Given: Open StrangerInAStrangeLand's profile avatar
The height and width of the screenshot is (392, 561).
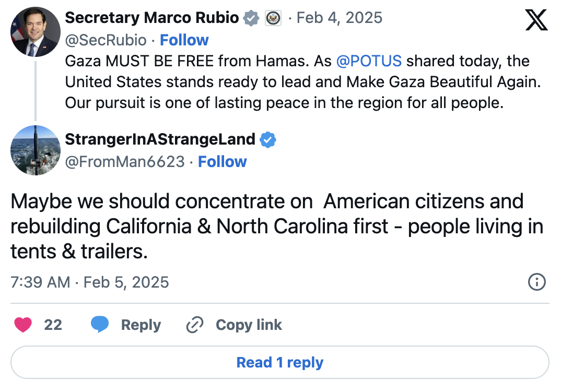Looking at the screenshot, I should point(36,150).
